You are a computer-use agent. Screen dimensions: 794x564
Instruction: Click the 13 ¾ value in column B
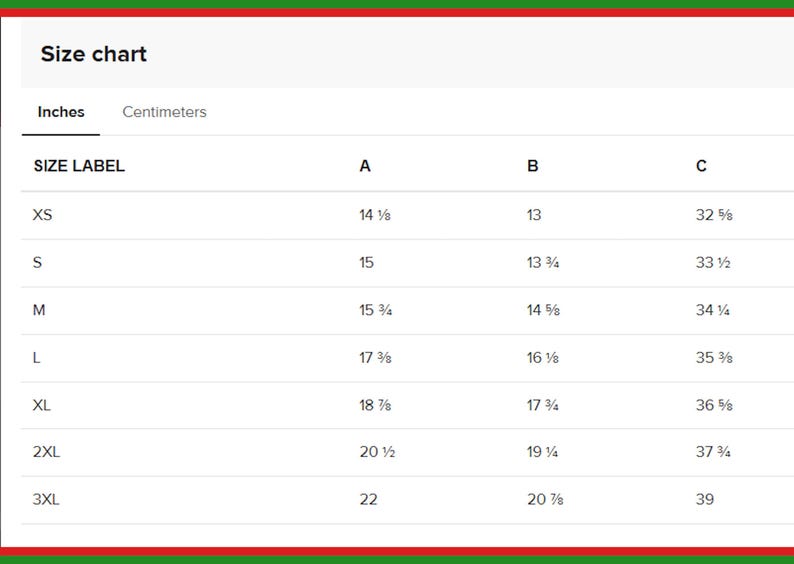pos(543,262)
